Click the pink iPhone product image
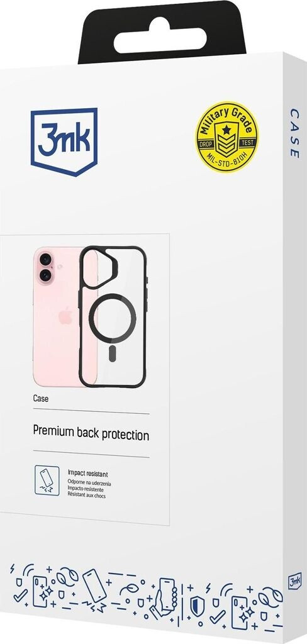 point(66,316)
